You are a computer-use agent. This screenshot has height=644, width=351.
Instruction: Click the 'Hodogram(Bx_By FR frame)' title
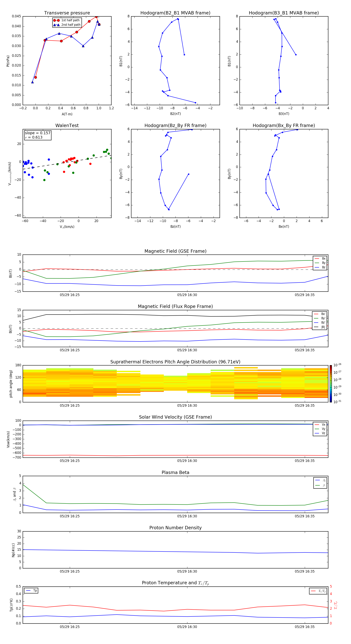284,125
